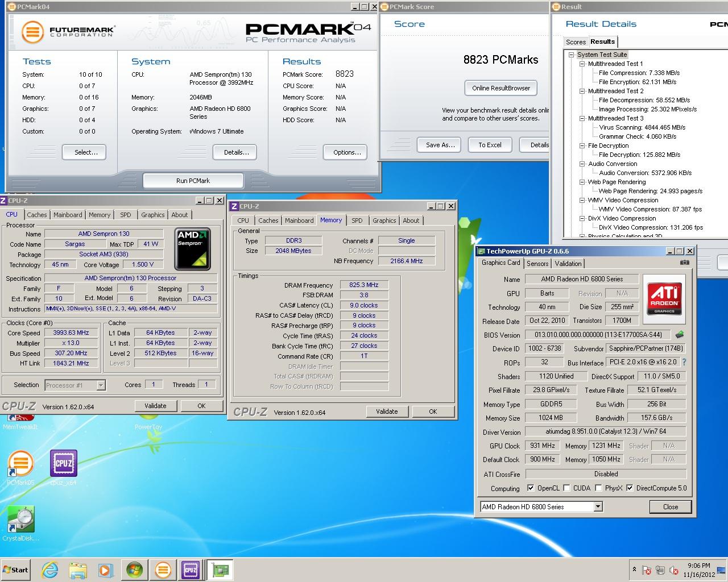
Task: Click the GPU-Z BIOS save chip icon
Action: coord(679,335)
